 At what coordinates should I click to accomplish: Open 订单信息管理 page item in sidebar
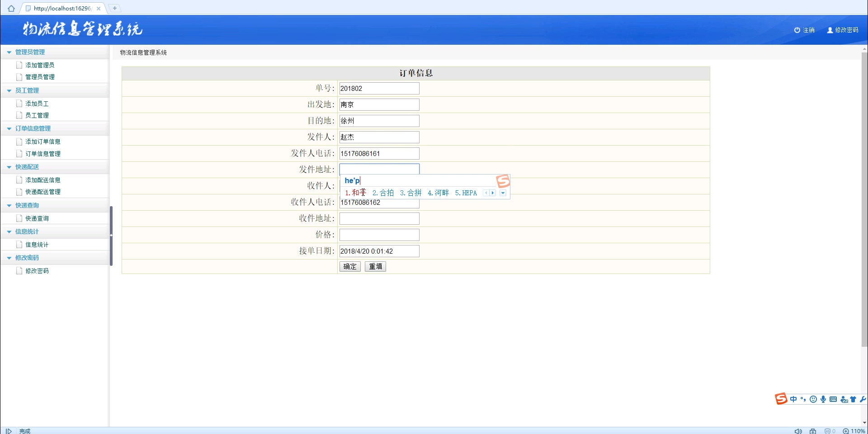[43, 154]
